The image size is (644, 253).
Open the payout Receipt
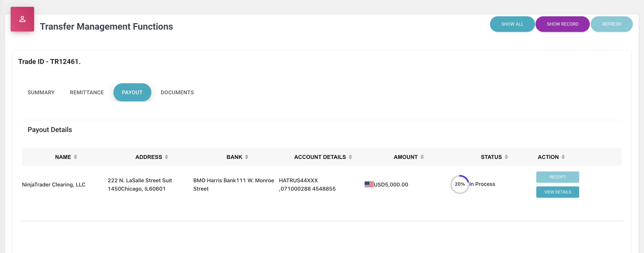point(557,177)
